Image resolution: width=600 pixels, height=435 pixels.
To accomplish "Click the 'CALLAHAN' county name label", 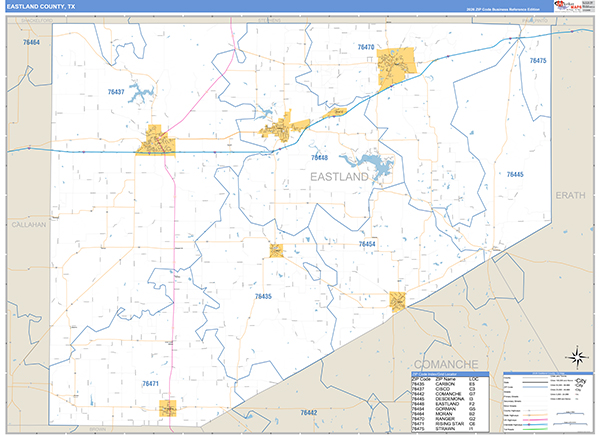I will (x=29, y=225).
